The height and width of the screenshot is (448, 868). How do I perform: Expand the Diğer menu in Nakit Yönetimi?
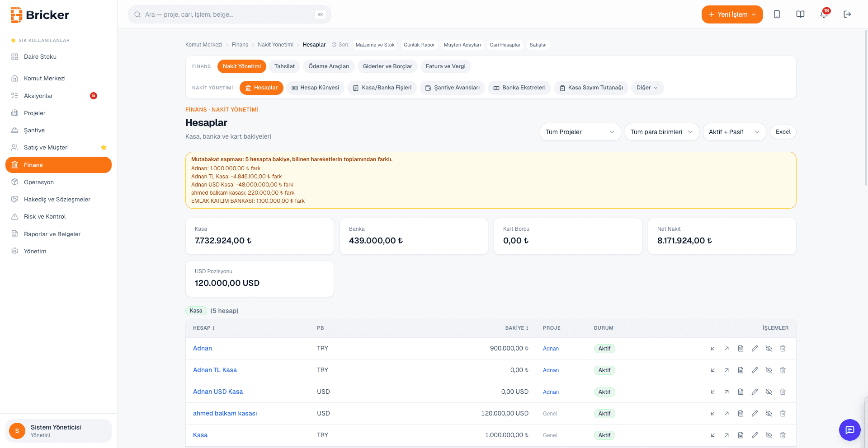click(x=647, y=88)
